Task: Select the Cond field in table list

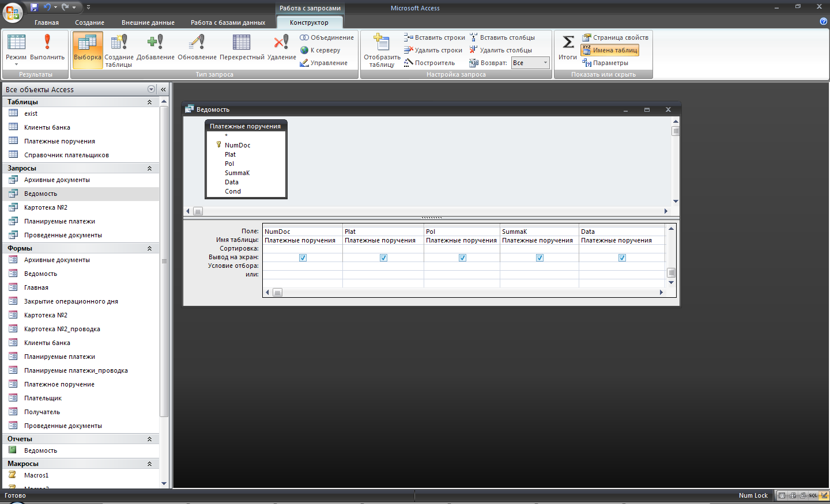Action: coord(233,191)
